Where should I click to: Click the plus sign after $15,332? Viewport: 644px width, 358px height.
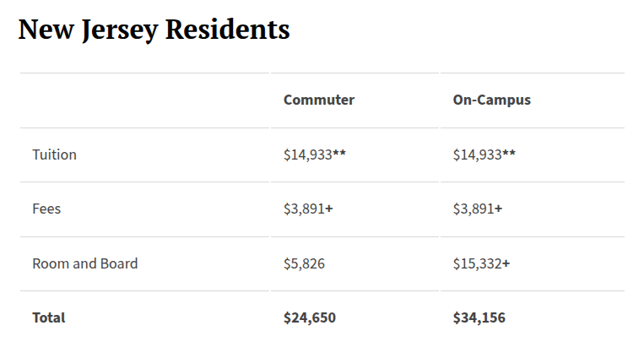506,263
